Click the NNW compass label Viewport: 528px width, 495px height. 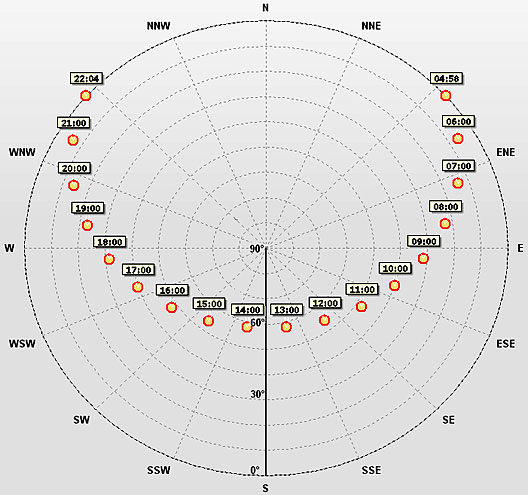click(x=159, y=26)
